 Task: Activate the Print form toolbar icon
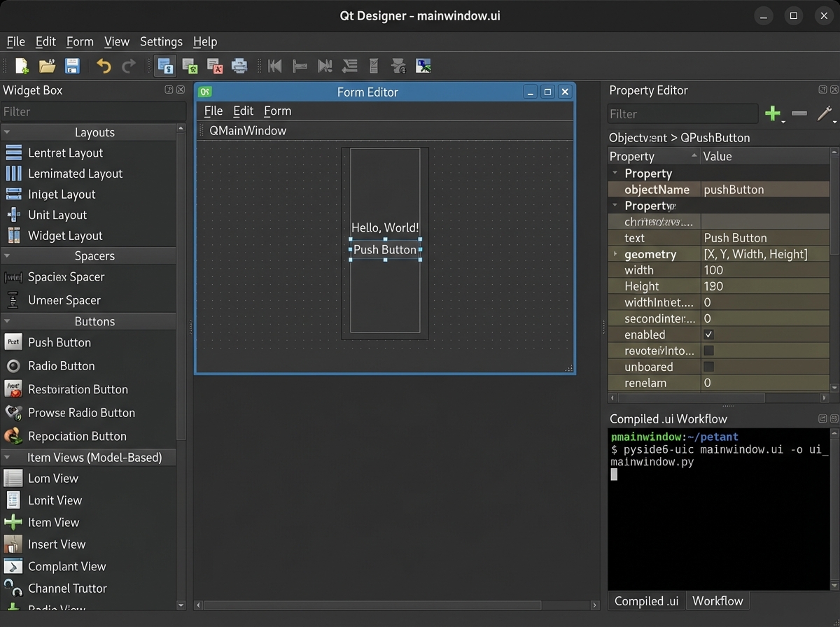239,65
